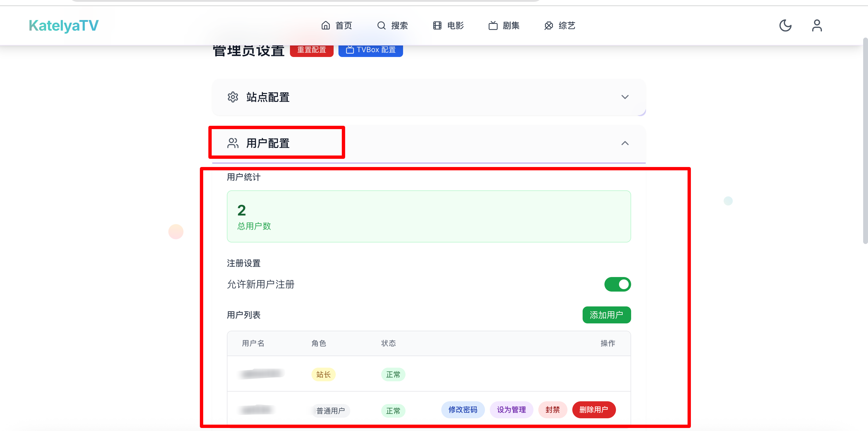The width and height of the screenshot is (868, 431).
Task: Click the blue TVBox 配置 button
Action: (x=370, y=50)
